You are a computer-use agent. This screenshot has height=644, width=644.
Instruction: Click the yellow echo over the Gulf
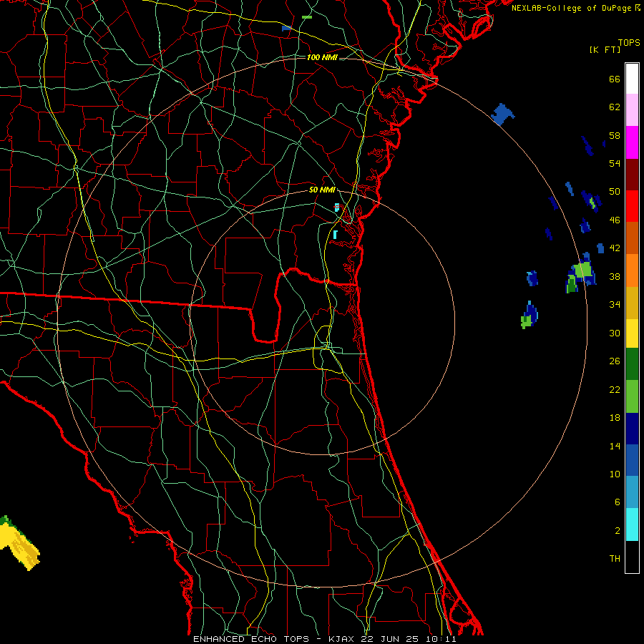[x=19, y=545]
